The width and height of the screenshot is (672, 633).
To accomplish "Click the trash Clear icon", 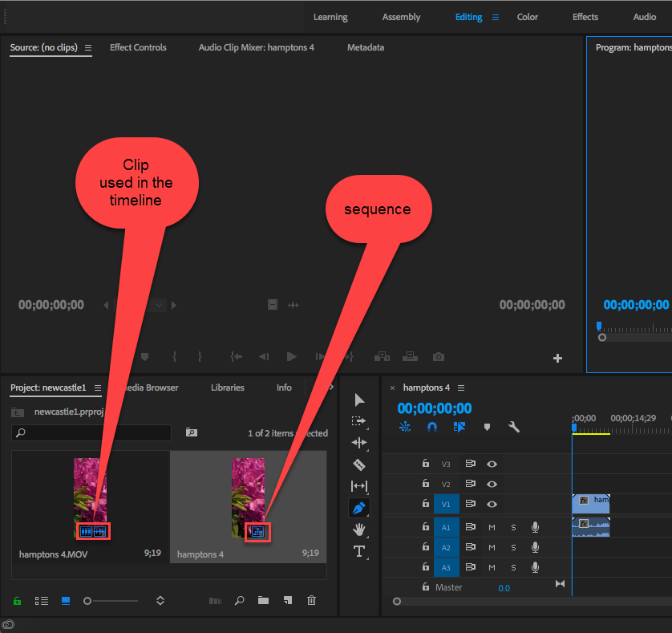I will pyautogui.click(x=312, y=600).
